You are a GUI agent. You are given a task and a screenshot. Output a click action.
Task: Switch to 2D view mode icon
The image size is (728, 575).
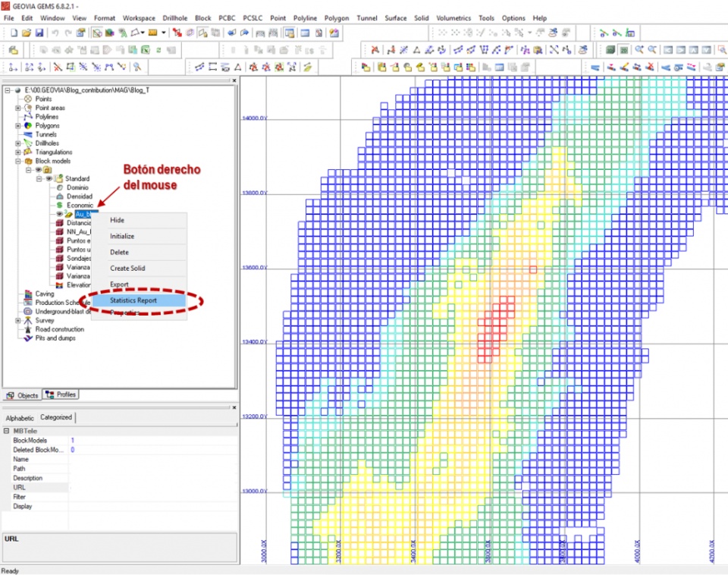click(623, 50)
